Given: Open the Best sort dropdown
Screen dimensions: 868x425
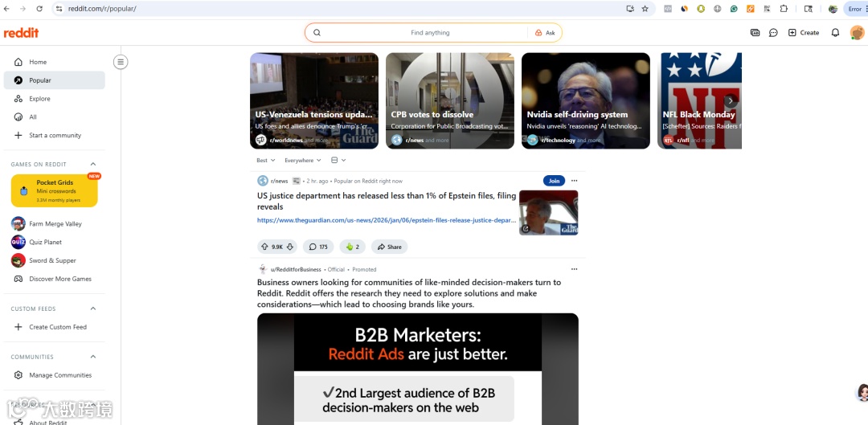Looking at the screenshot, I should pos(266,161).
